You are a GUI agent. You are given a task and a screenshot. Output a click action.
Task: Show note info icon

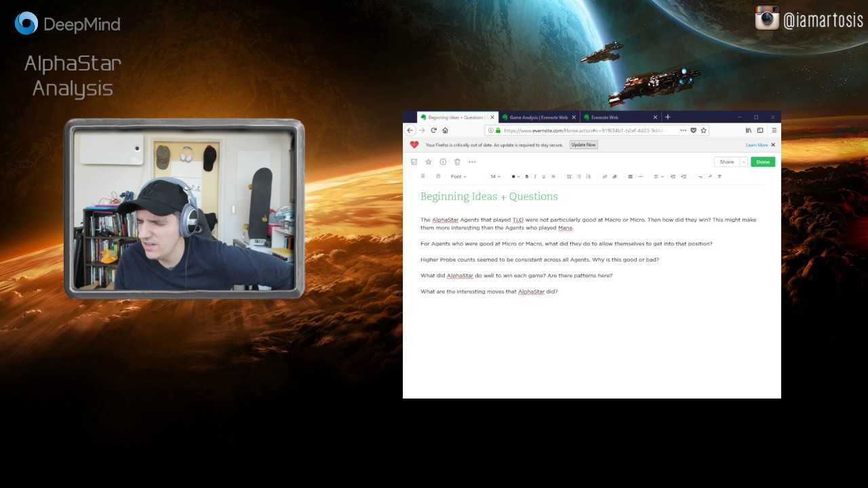click(x=443, y=162)
